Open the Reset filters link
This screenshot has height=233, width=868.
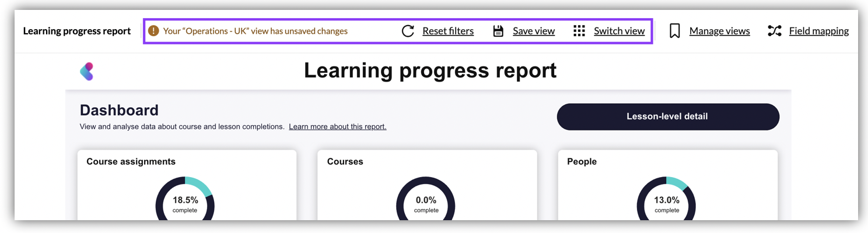[448, 31]
